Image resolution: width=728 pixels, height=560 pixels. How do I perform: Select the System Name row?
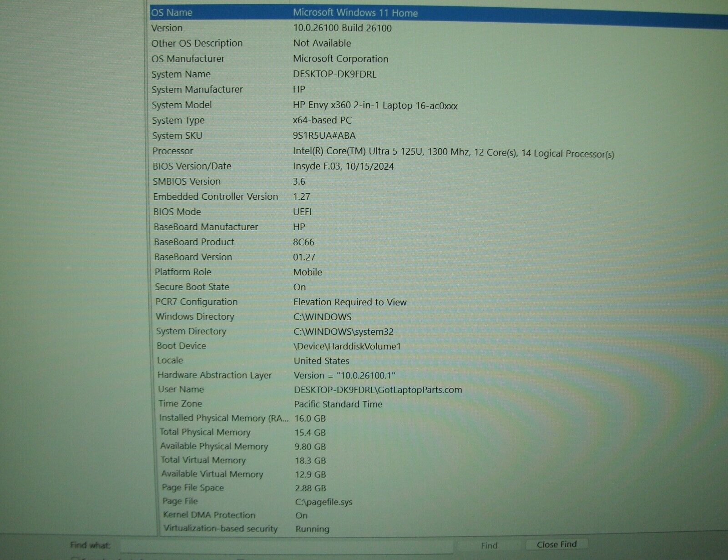[181, 74]
